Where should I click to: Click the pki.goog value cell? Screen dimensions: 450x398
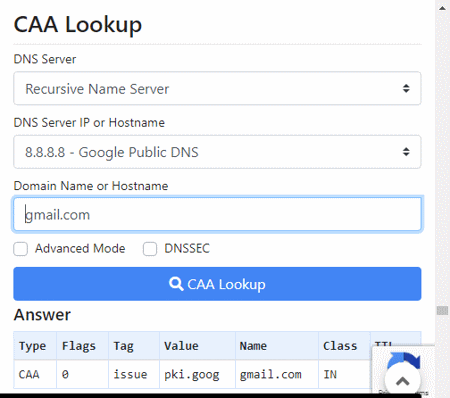pyautogui.click(x=197, y=374)
